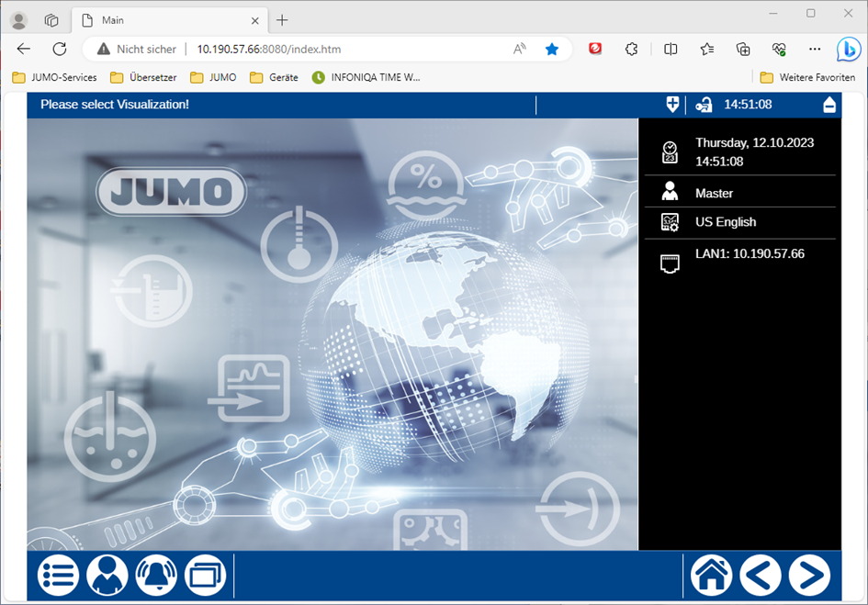This screenshot has width=868, height=605.
Task: Open the visualization windows icon
Action: [205, 576]
